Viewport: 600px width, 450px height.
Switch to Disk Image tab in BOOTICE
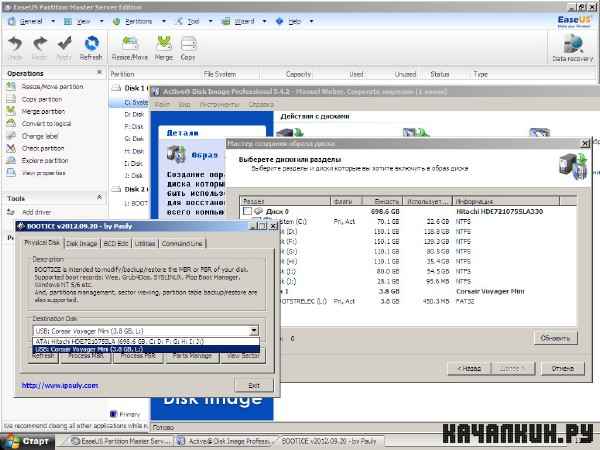(x=82, y=243)
